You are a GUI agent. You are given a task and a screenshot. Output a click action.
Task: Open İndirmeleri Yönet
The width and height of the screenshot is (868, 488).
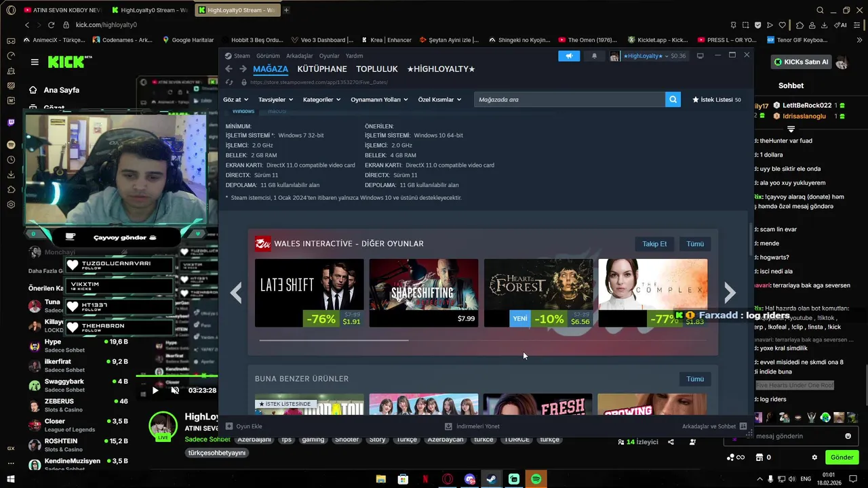click(x=472, y=426)
